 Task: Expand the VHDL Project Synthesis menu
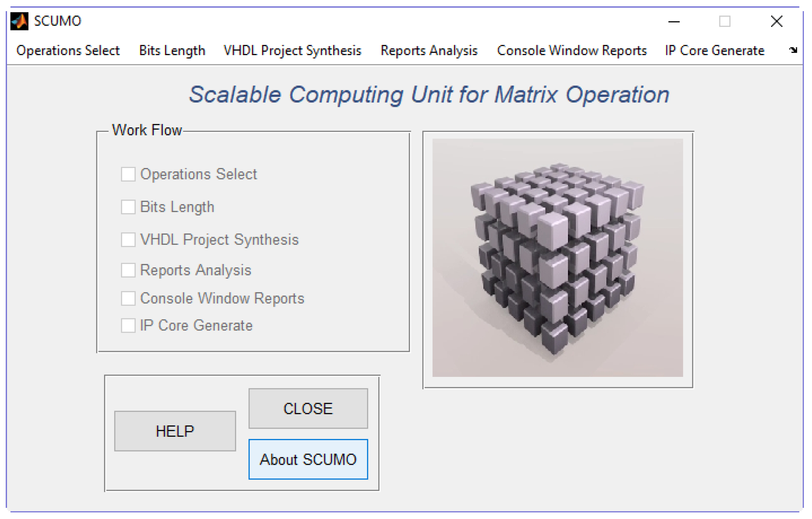pyautogui.click(x=292, y=51)
